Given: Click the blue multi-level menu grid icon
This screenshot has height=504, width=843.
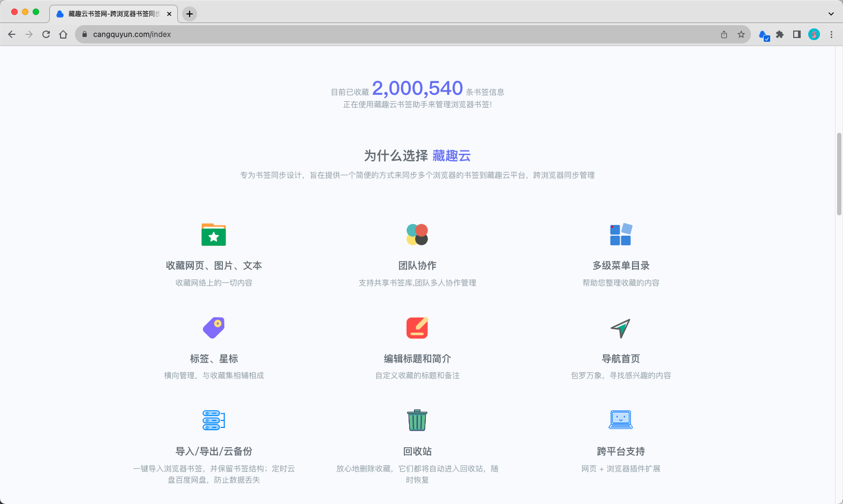Looking at the screenshot, I should click(x=621, y=235).
